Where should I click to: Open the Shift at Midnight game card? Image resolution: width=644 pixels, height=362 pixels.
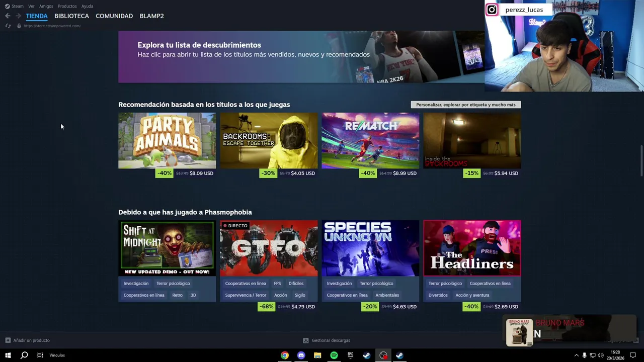point(167,248)
